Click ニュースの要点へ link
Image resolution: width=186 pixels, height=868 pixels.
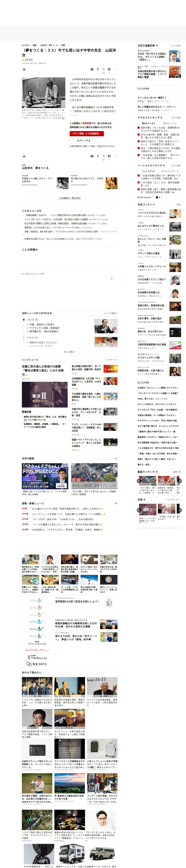[110, 313]
